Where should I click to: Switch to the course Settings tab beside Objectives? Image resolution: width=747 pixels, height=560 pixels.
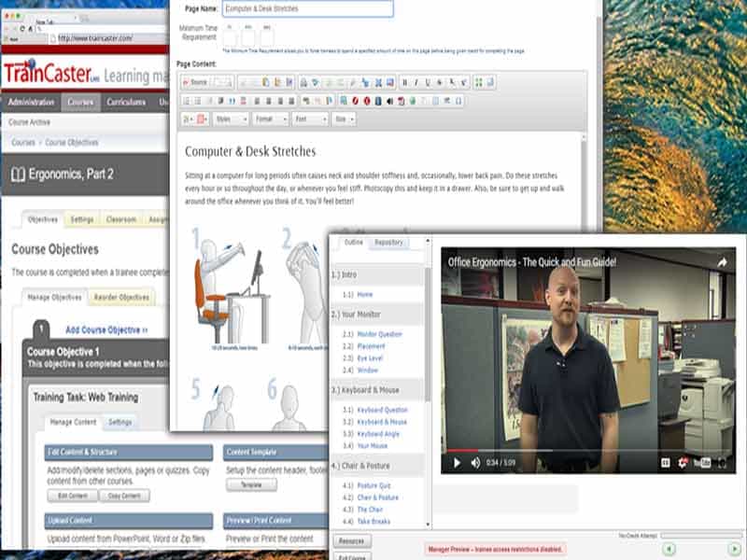[82, 219]
